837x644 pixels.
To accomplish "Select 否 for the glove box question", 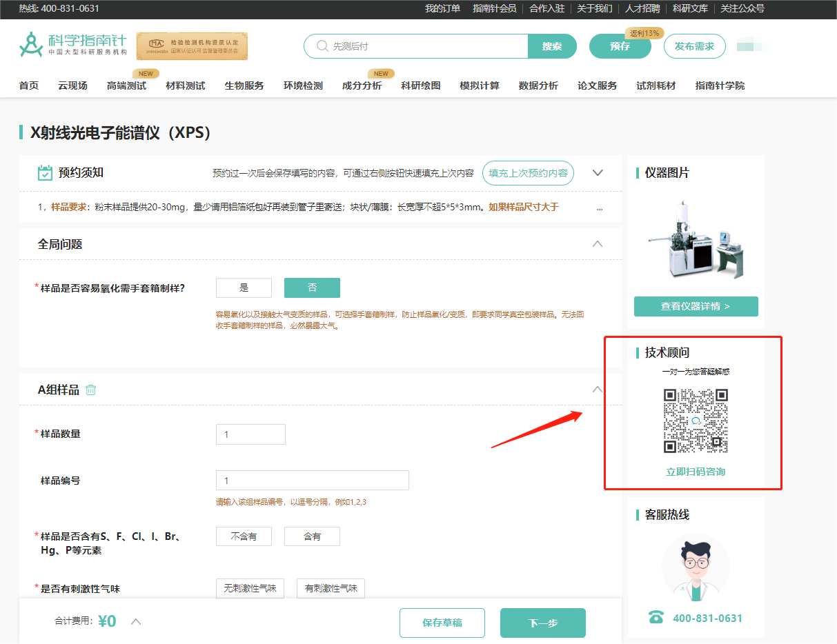I will [x=312, y=288].
